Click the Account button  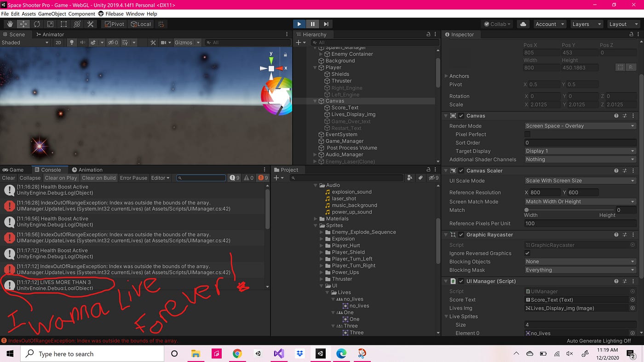[549, 24]
